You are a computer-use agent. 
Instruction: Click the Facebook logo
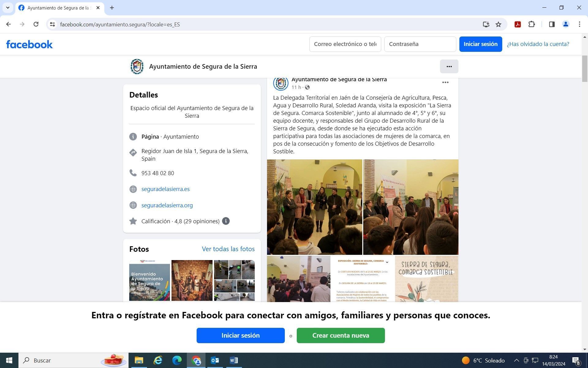29,44
